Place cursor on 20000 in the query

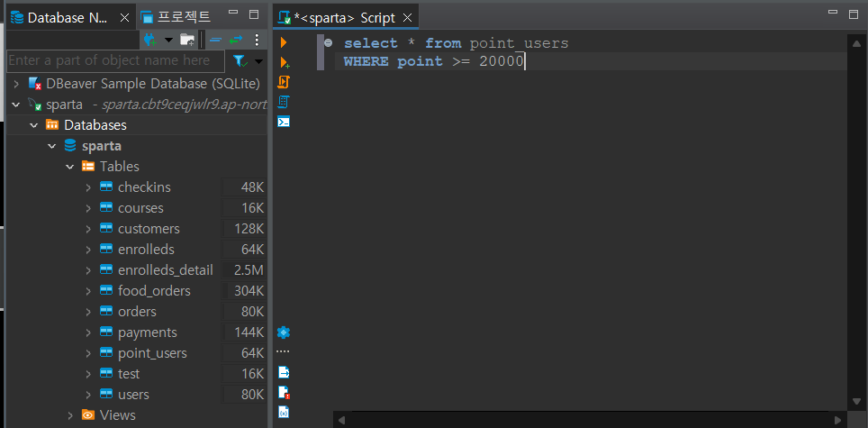click(501, 61)
